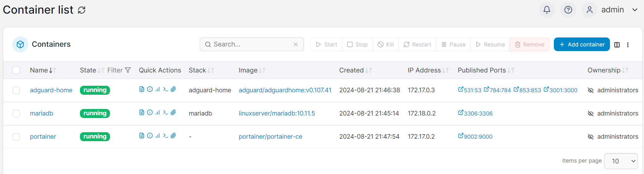Open the adguard-home container link
This screenshot has width=644, height=174.
tap(51, 90)
